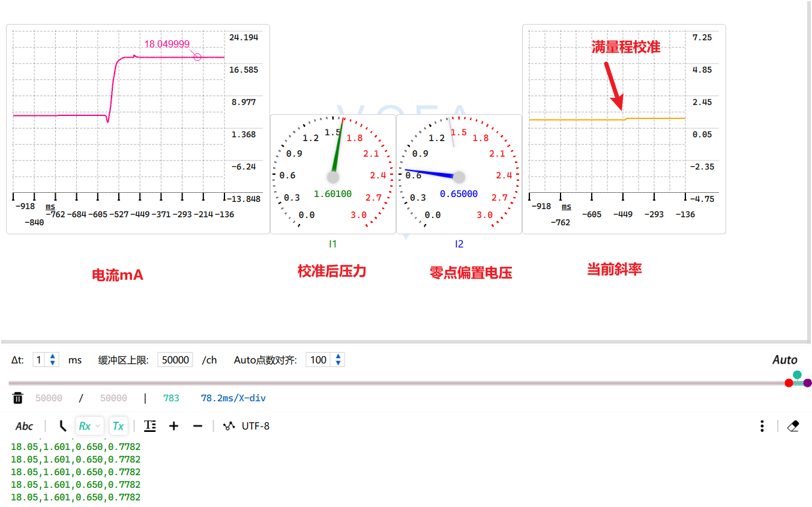Toggle Tx data display
Image resolution: width=812 pixels, height=507 pixels.
[118, 426]
